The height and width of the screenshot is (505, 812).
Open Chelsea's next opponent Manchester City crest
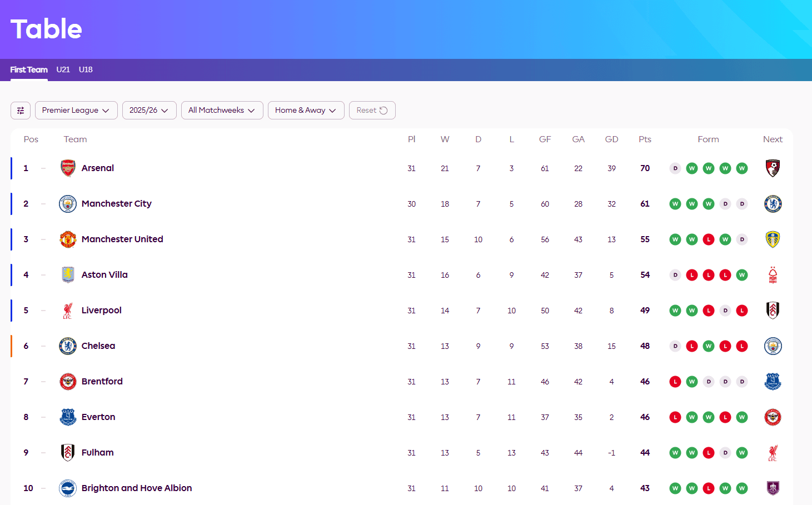[773, 346]
